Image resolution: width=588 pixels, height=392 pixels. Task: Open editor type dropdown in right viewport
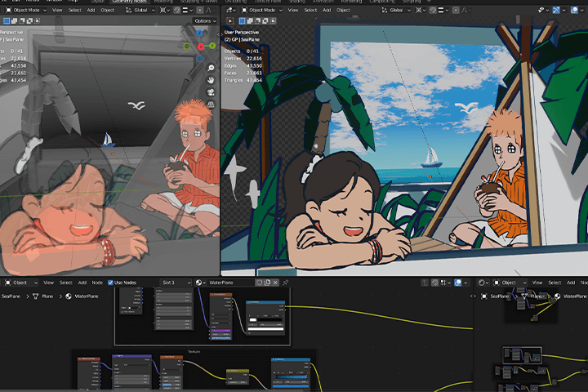pyautogui.click(x=230, y=10)
